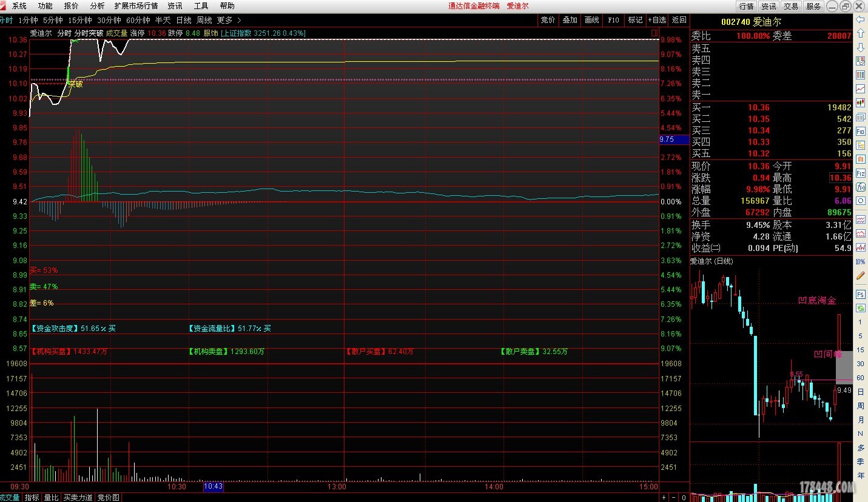Click the Fs icon in right sidebar

tap(860, 294)
